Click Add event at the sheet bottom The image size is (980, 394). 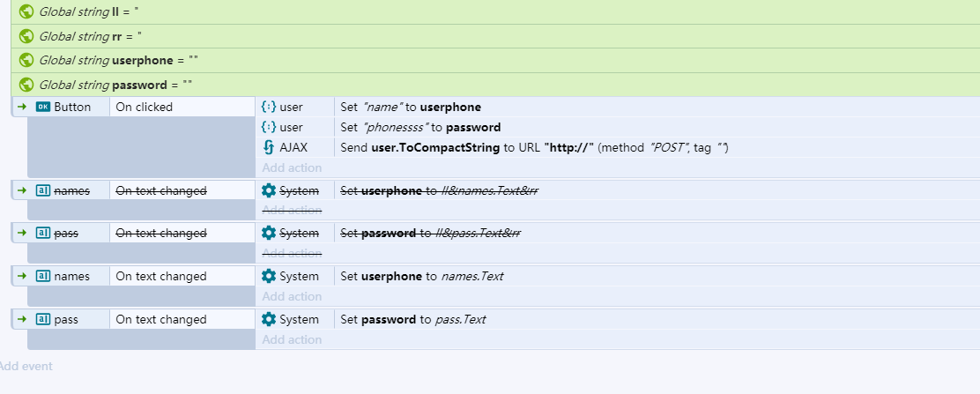pos(25,366)
